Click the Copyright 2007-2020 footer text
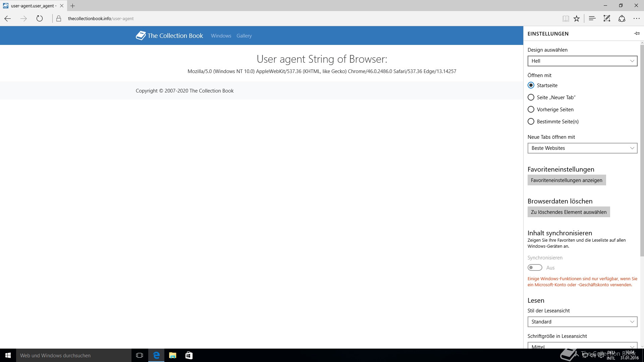 click(184, 90)
